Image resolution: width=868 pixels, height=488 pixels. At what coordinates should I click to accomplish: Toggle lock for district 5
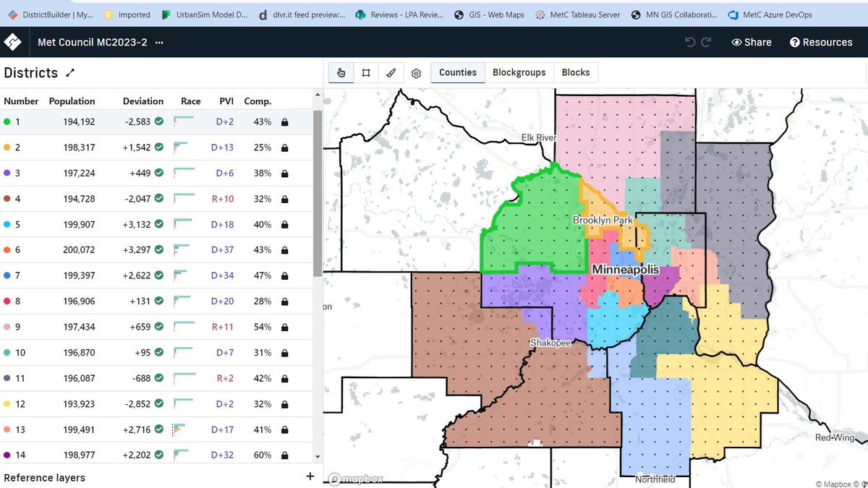(284, 225)
